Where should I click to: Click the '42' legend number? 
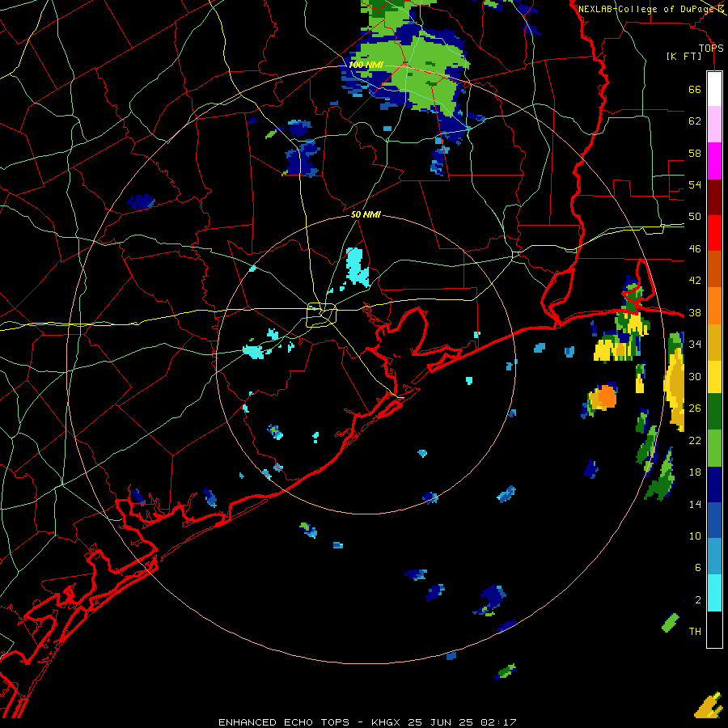click(695, 281)
